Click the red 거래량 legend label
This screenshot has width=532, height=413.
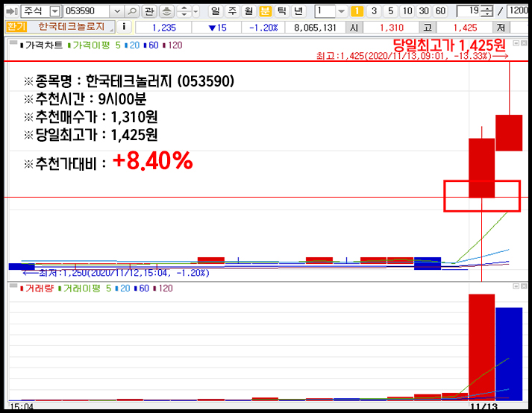click(37, 289)
